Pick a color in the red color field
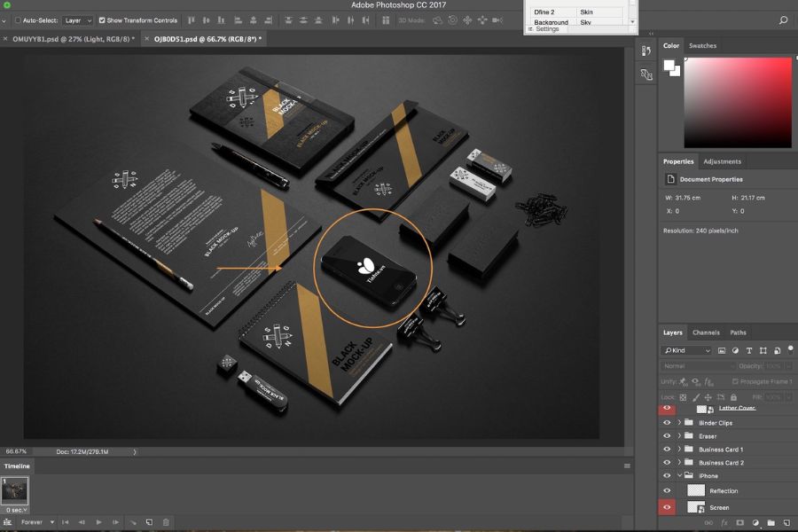Viewport: 798px width, 532px height. [736, 102]
